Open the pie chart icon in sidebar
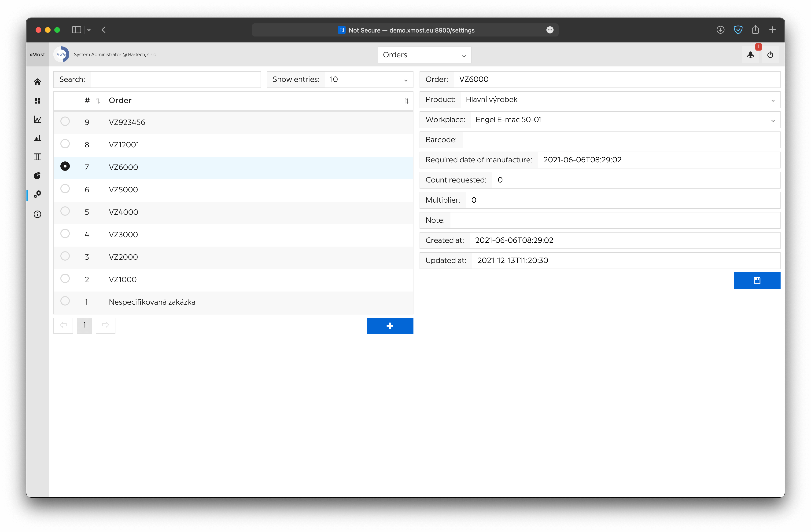This screenshot has width=811, height=532. pos(37,175)
